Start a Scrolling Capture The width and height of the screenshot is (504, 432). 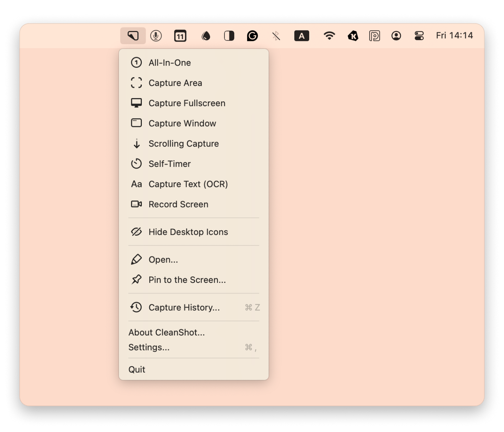point(184,144)
